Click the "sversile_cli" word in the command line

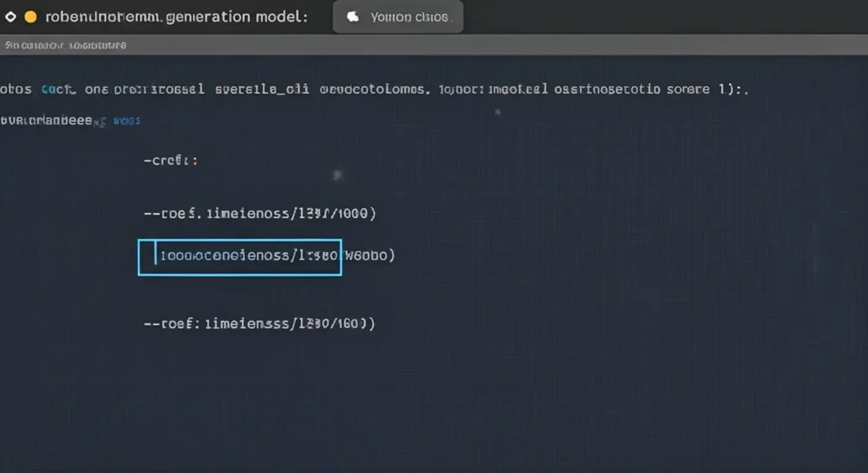[x=262, y=89]
